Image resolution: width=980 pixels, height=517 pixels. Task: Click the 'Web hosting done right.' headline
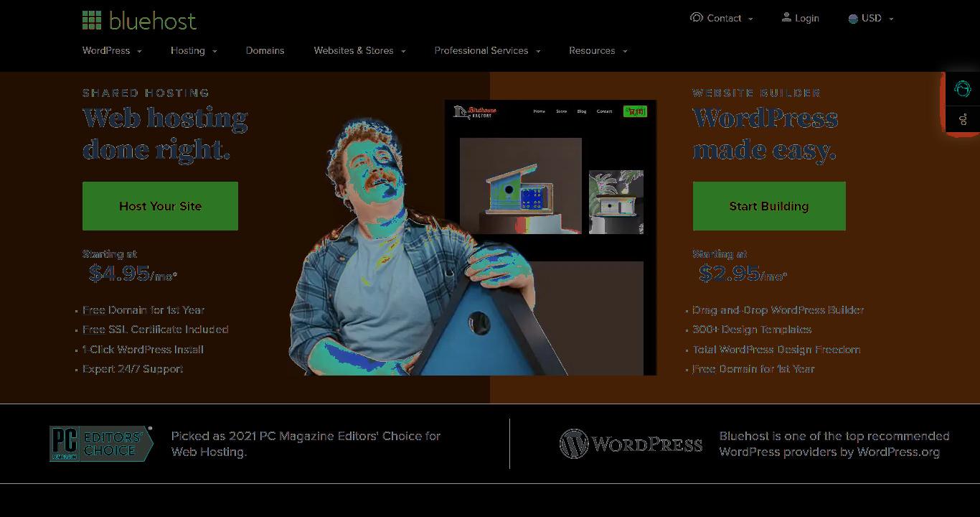coord(165,134)
